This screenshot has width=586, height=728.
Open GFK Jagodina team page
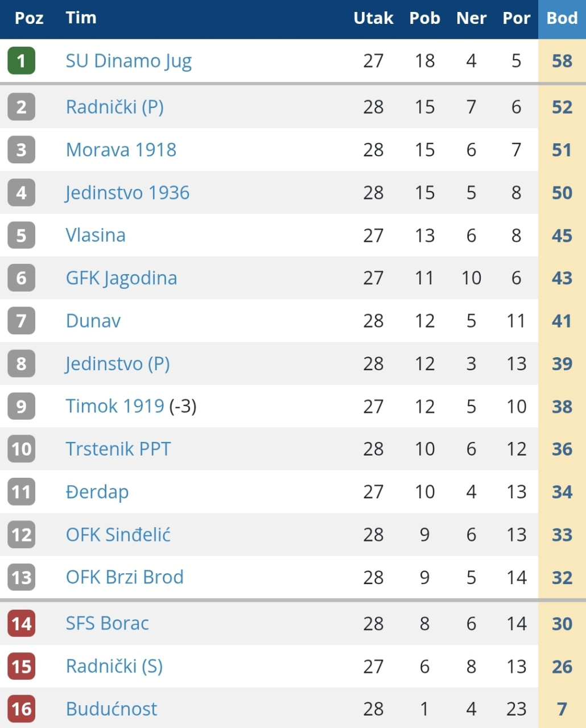121,278
